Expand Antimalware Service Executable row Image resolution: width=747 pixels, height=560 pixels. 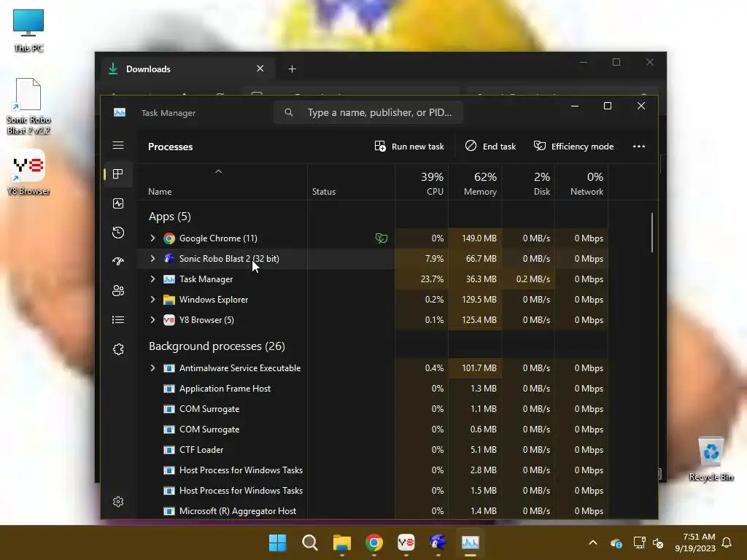tap(152, 368)
